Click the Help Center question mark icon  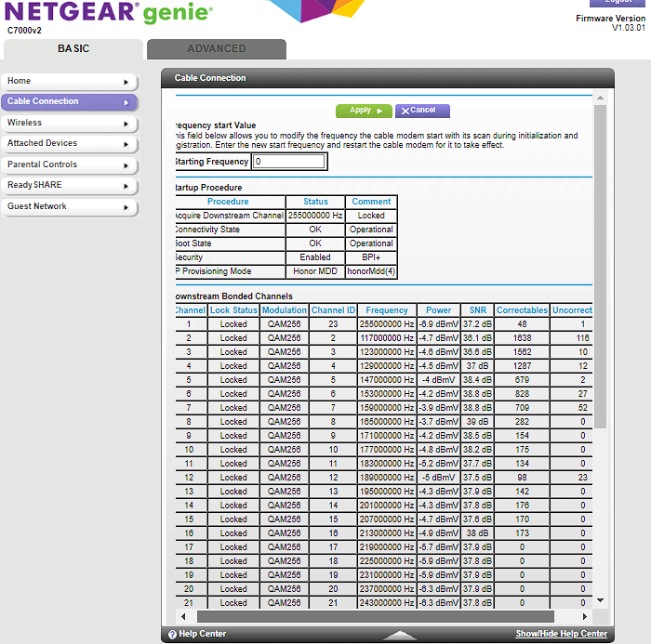[x=172, y=635]
